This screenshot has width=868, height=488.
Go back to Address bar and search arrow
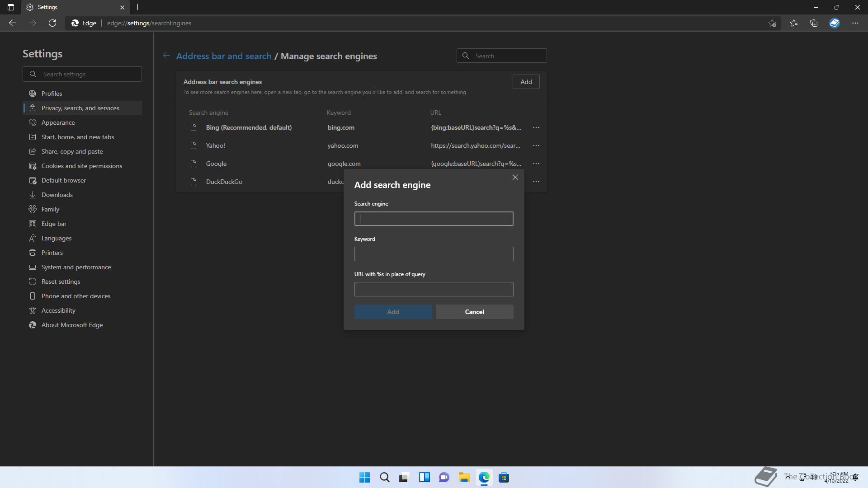coord(166,56)
